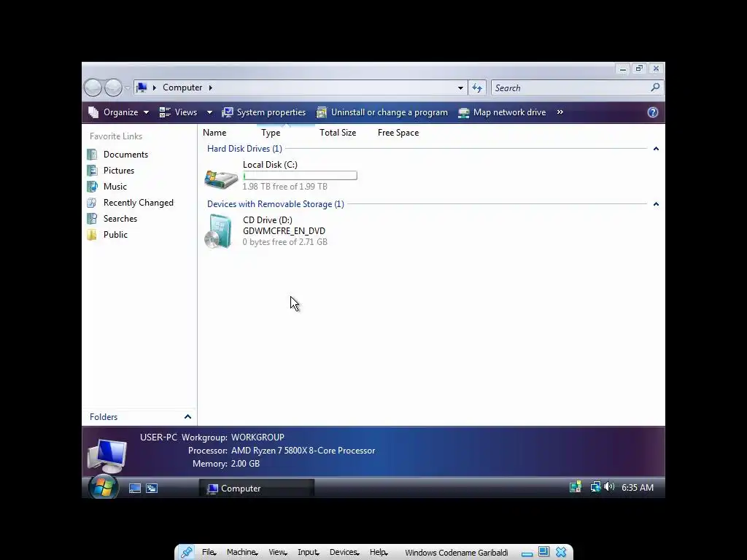Open the VM View menu

click(277, 553)
